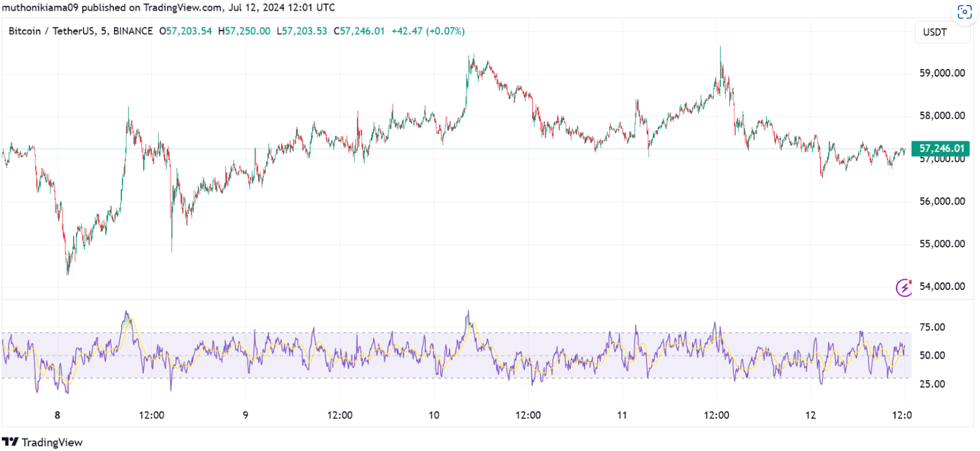Viewport: 980px width, 451px height.
Task: Click the Bitcoin / TetherUS symbol title
Action: click(x=80, y=31)
